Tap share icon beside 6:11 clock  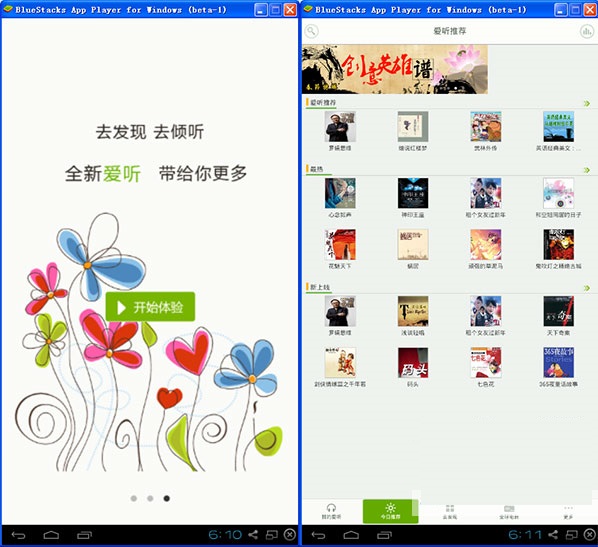point(553,535)
